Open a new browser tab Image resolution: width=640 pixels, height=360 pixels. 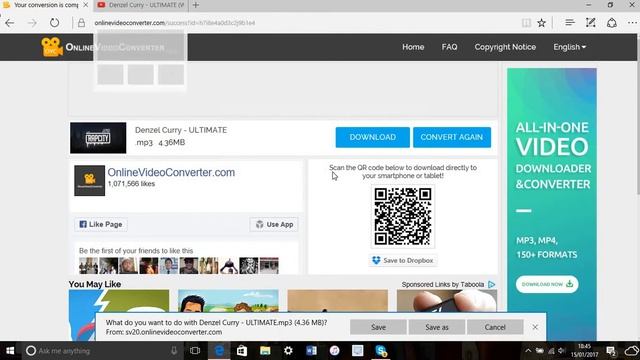[196, 5]
